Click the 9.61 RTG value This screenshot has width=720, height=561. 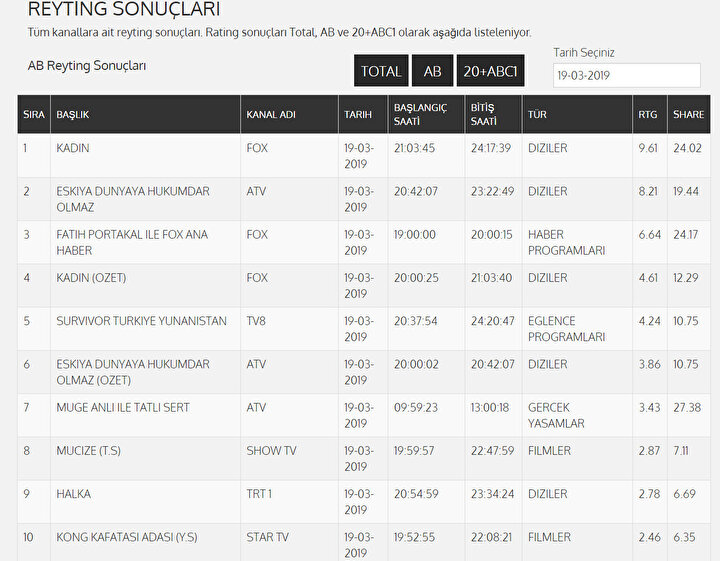click(648, 148)
